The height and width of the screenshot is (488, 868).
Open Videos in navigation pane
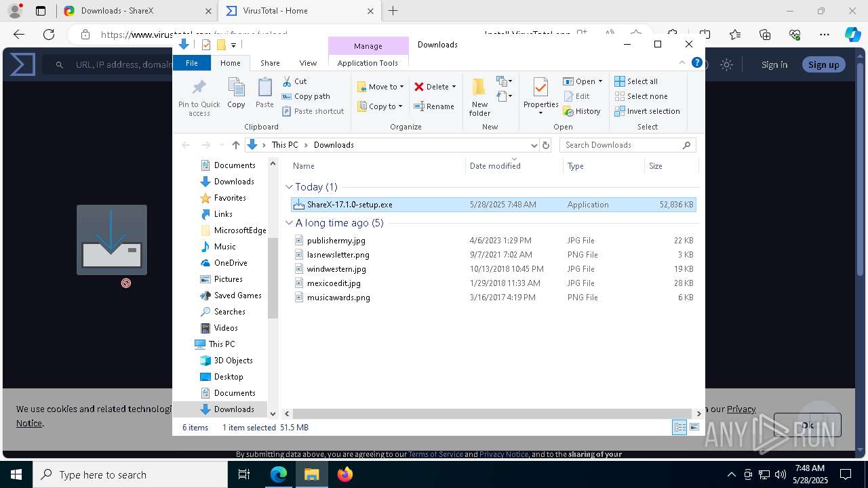click(x=226, y=328)
